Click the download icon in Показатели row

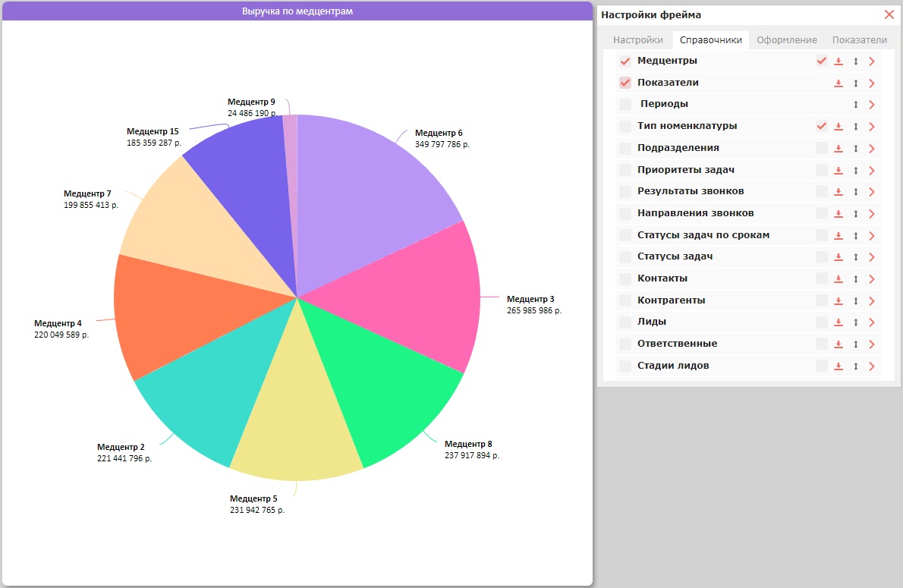point(838,83)
